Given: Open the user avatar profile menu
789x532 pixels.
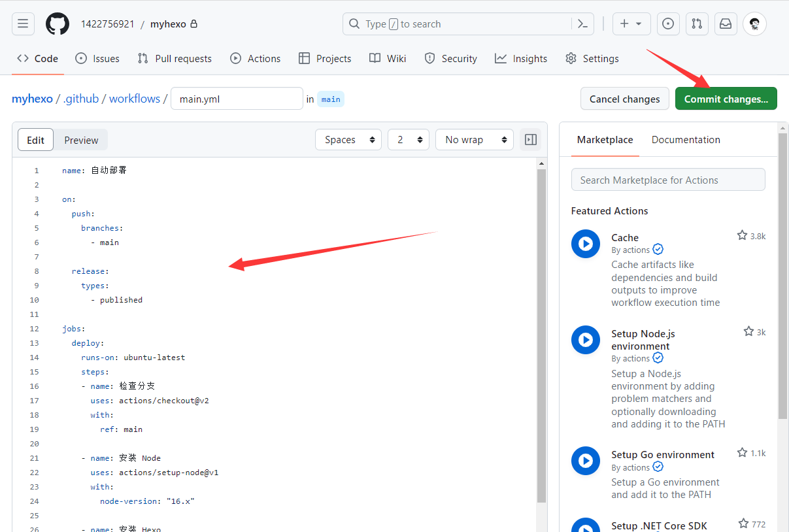Looking at the screenshot, I should 754,24.
